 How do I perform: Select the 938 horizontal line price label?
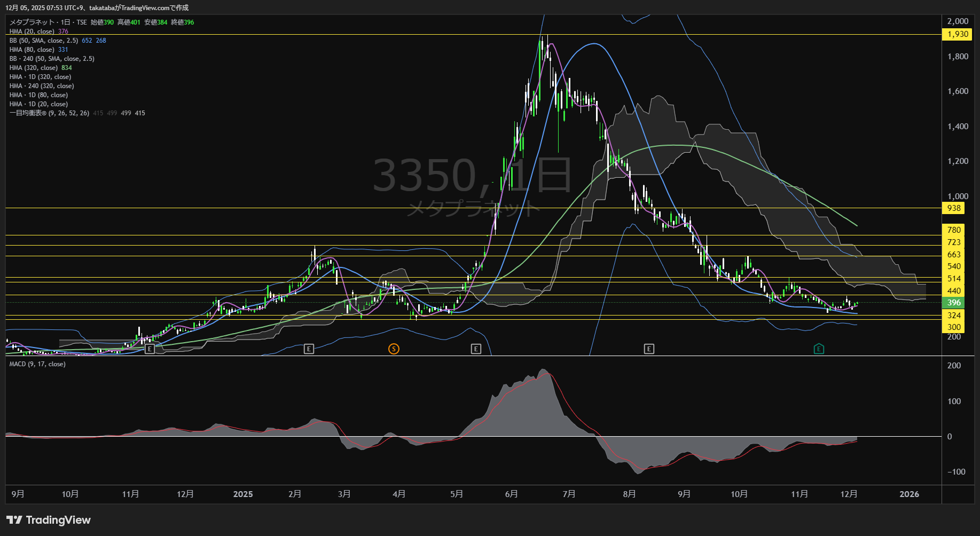click(x=954, y=208)
